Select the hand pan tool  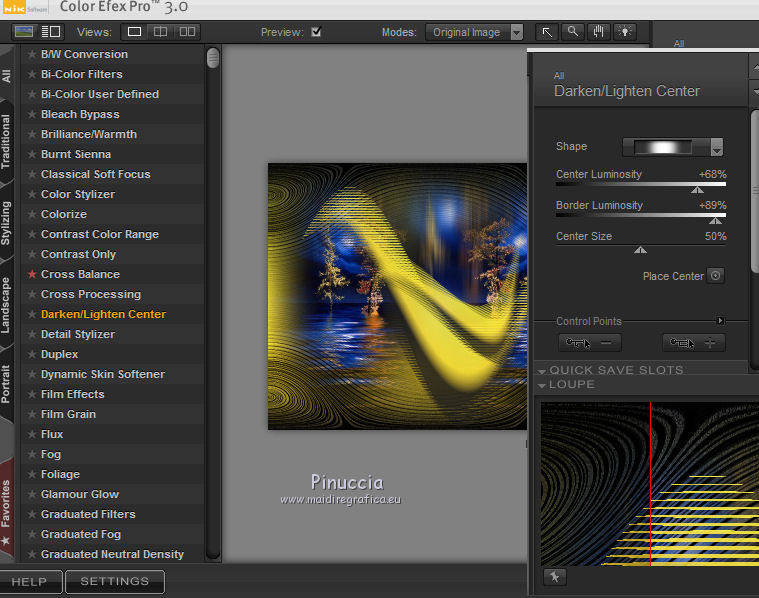click(x=599, y=32)
